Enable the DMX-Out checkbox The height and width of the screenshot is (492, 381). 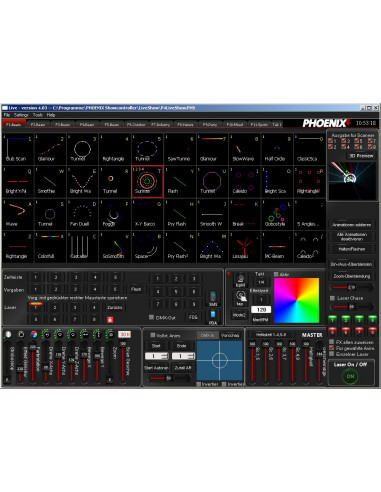coord(151,317)
